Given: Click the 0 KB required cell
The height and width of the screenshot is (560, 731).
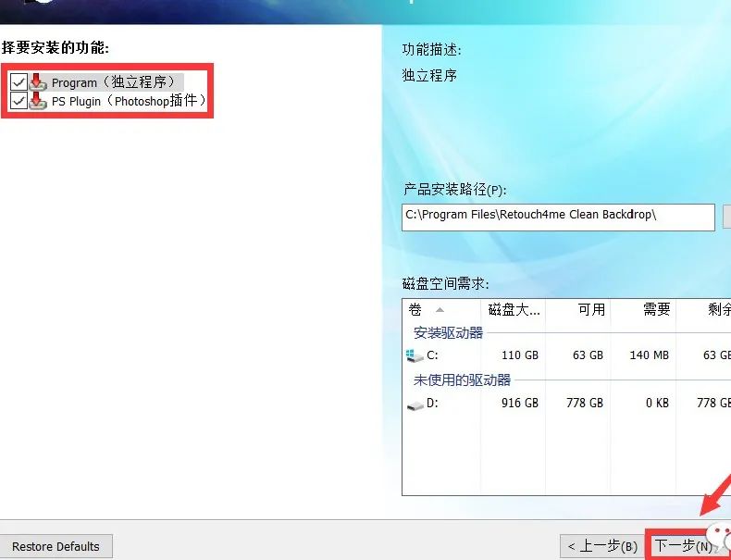Looking at the screenshot, I should click(x=657, y=403).
